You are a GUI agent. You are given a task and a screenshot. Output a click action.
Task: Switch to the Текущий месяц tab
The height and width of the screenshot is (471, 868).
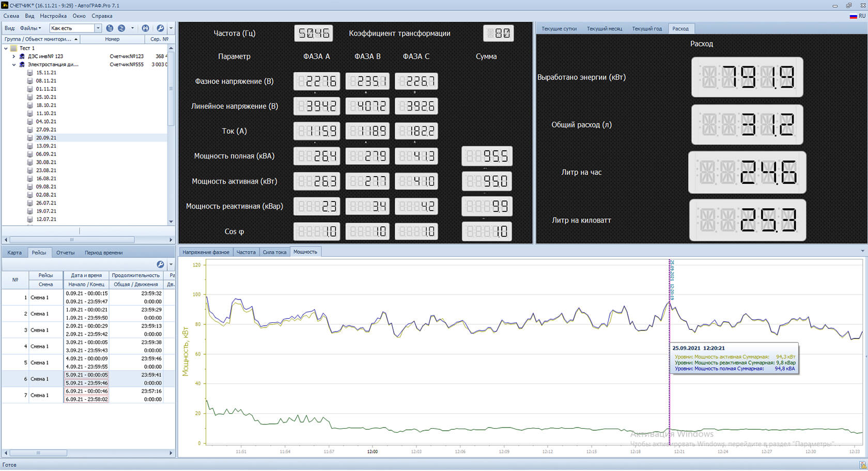(x=604, y=28)
